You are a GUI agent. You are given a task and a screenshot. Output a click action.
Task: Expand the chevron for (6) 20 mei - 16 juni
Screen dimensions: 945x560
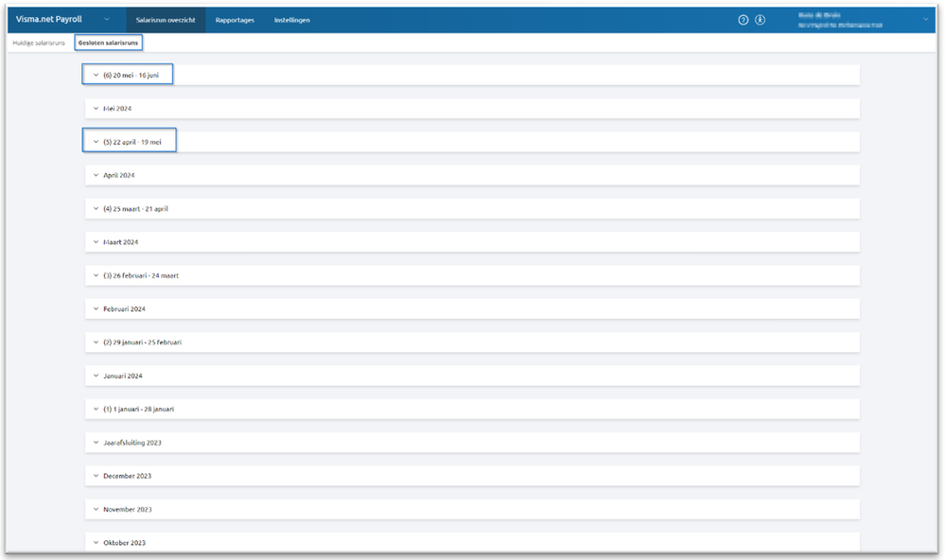tap(96, 76)
